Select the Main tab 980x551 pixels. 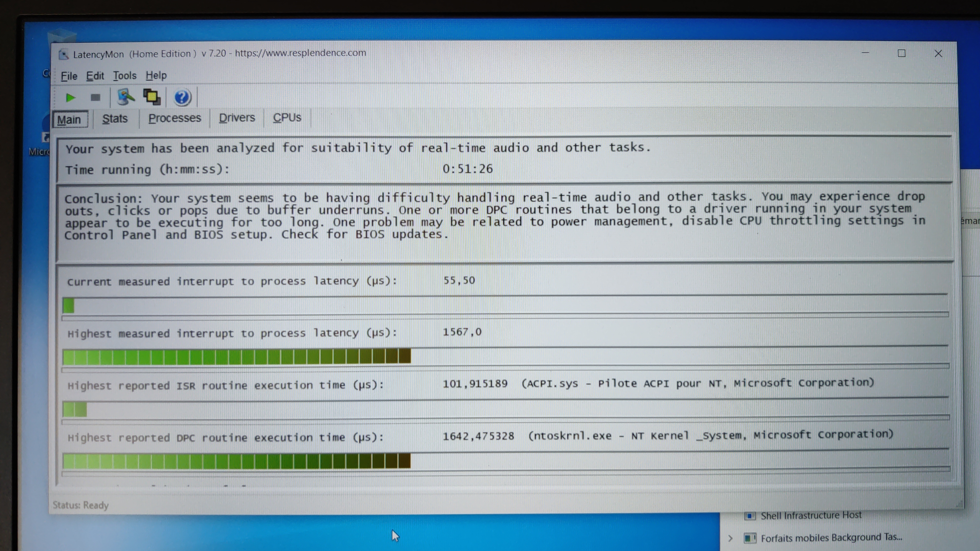69,120
